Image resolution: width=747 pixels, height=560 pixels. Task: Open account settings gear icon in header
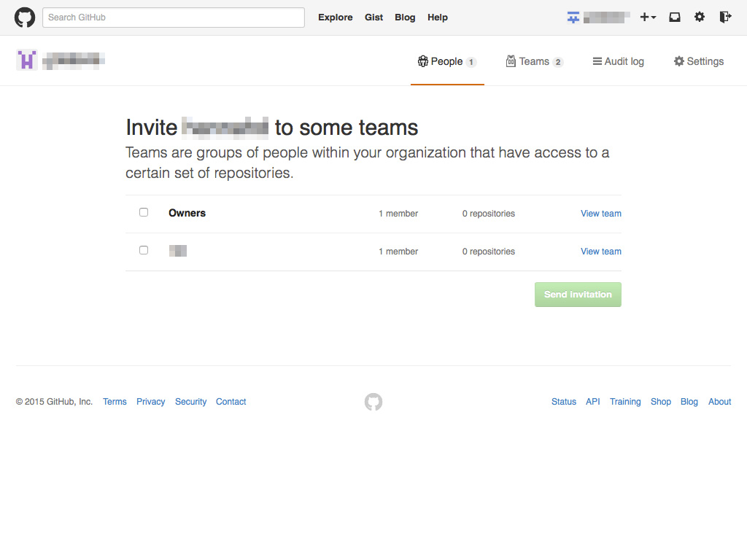point(700,17)
